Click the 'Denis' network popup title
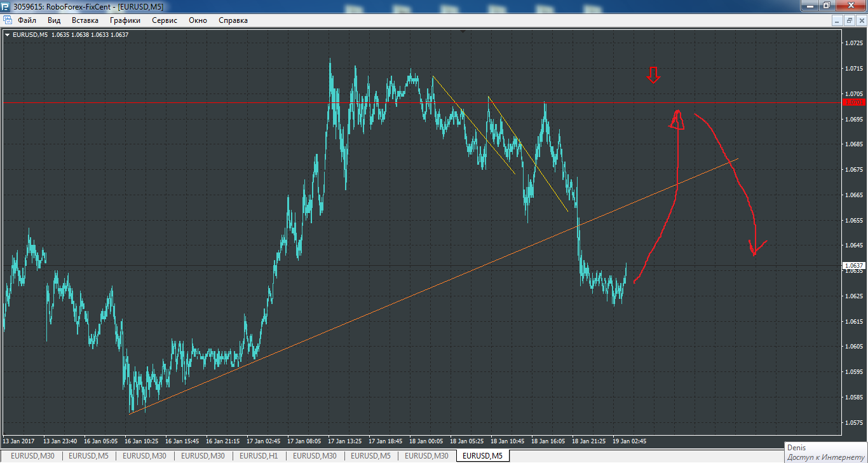Viewport: 868px width, 463px height. tap(796, 448)
